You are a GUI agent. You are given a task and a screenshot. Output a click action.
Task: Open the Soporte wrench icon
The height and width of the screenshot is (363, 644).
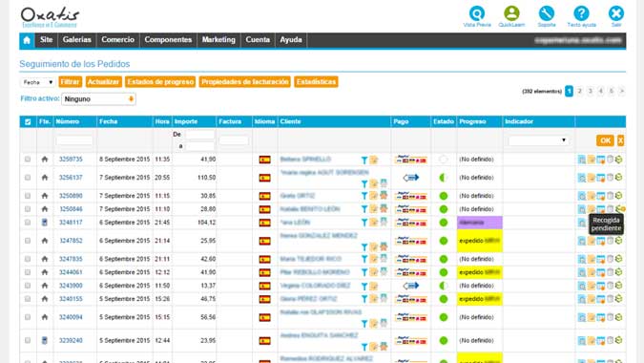click(x=547, y=13)
